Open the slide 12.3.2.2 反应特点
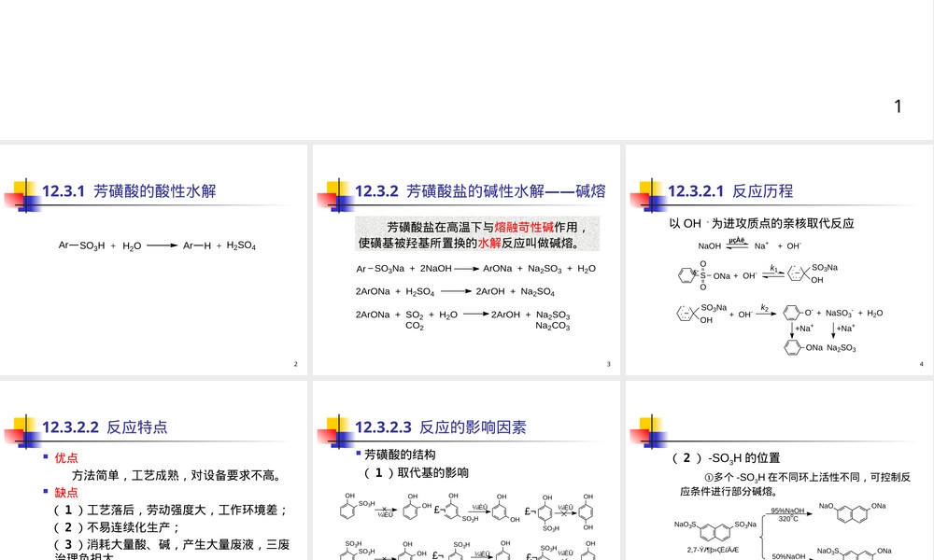The image size is (934, 560). coord(154,470)
